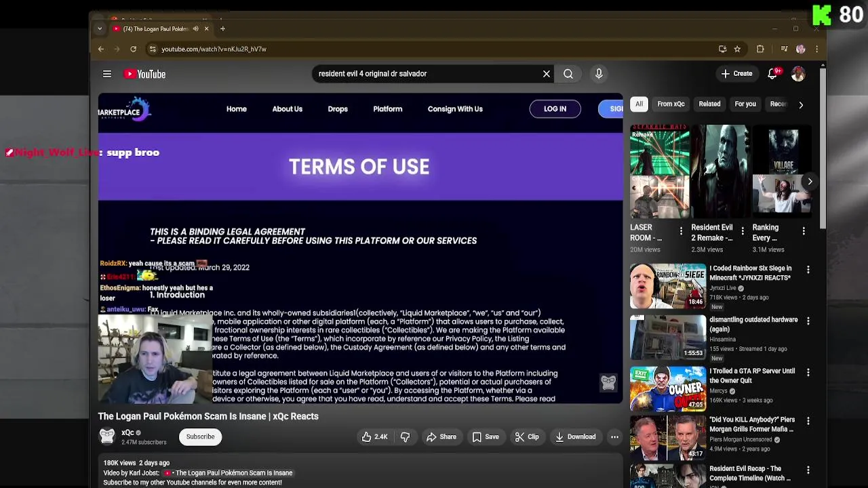Click the LOG IN button in the video
Viewport: 868px width, 488px height.
555,109
